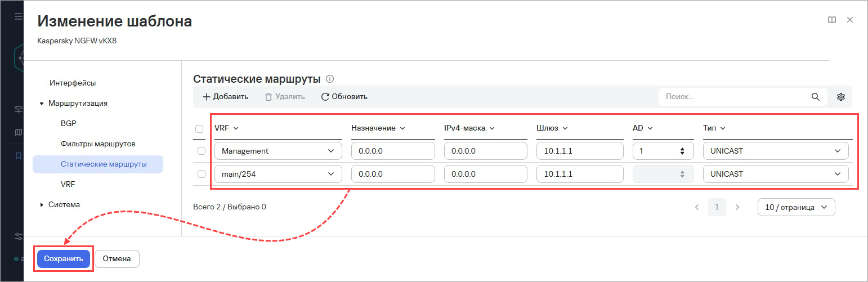The width and height of the screenshot is (868, 282).
Task: Click sliders settings icon in background sidebar
Action: tap(18, 236)
